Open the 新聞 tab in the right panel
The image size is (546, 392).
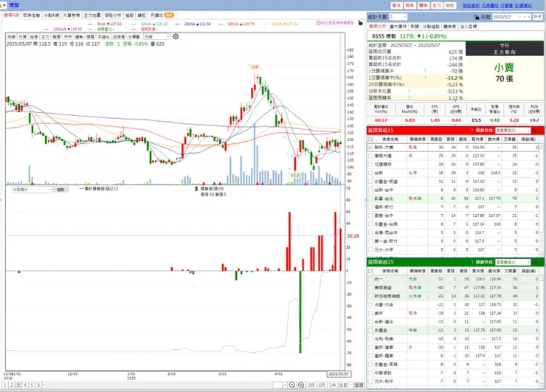pos(415,27)
